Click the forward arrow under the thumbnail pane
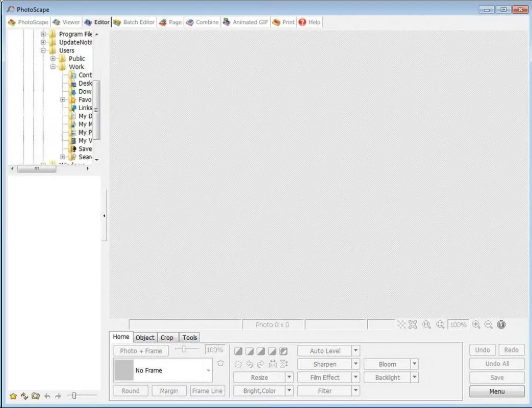 click(58, 396)
